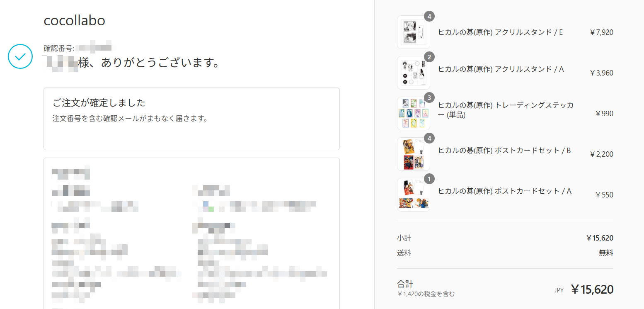Click the order confirmed checkmark circle icon

pyautogui.click(x=20, y=56)
